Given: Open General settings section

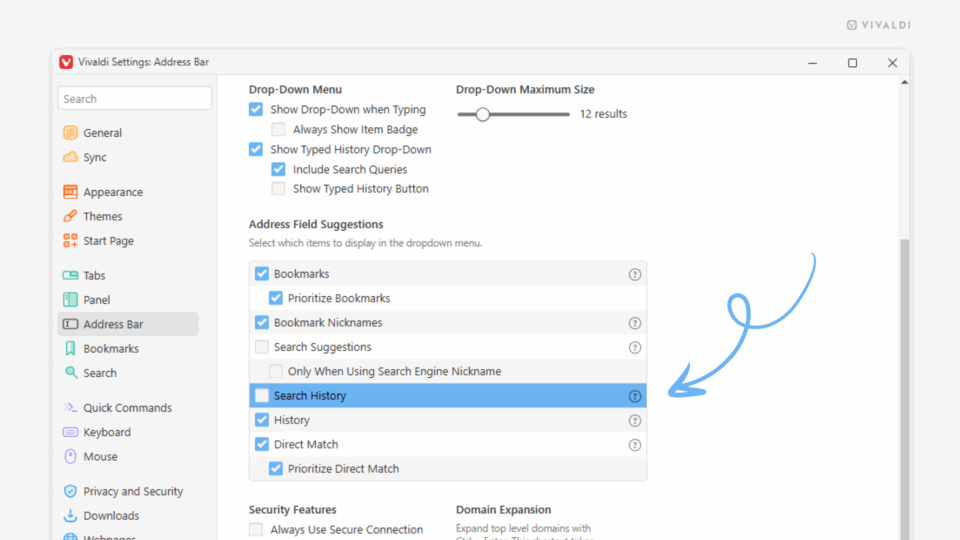Looking at the screenshot, I should pos(102,133).
